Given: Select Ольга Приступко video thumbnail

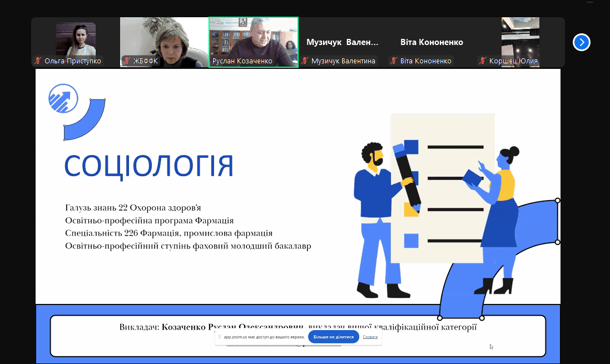Looking at the screenshot, I should click(x=76, y=42).
